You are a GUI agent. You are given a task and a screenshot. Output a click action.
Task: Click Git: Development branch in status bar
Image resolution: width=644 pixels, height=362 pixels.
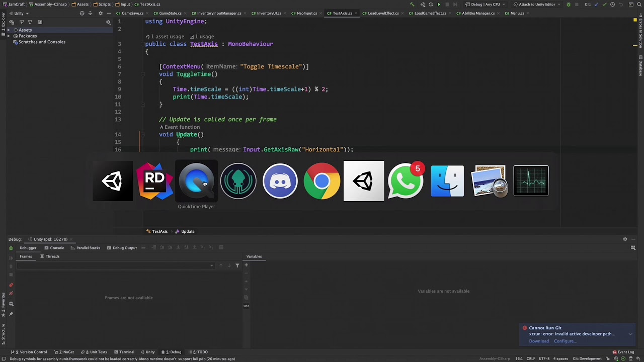[x=587, y=358]
